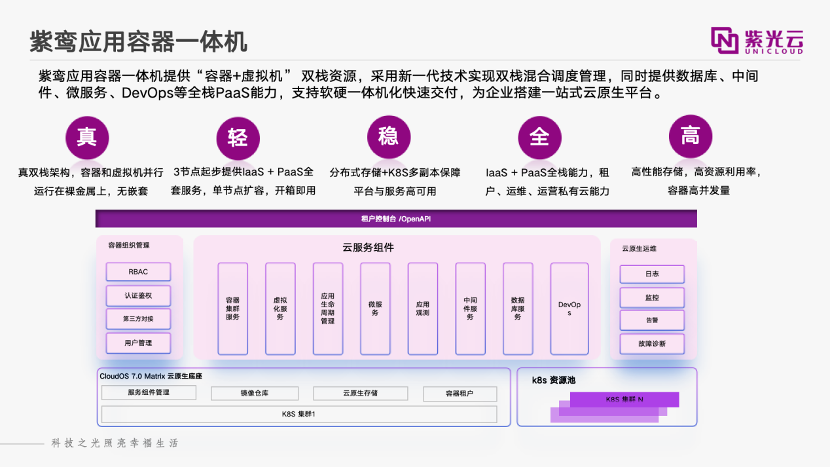830x468 pixels.
Task: Click the 租户控制台 /OpenAPI purple bar
Action: pos(395,218)
